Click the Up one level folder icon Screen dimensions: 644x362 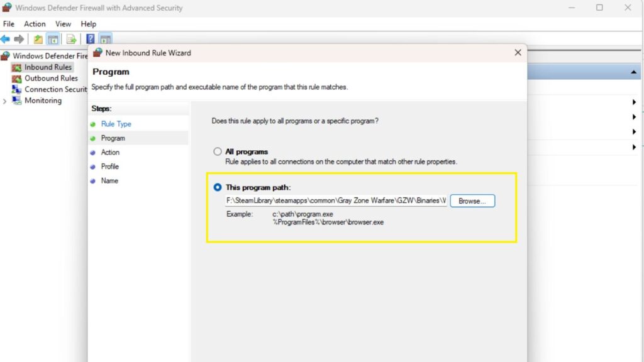tap(38, 39)
